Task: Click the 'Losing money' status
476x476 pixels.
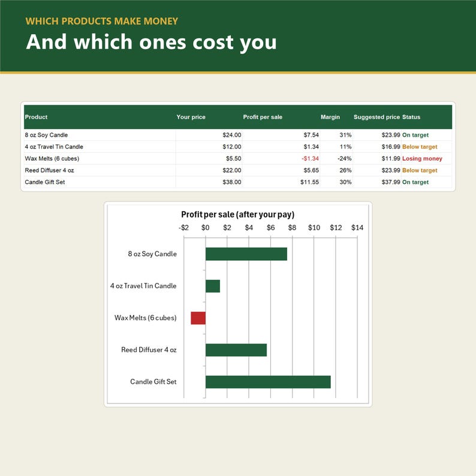Action: point(422,158)
